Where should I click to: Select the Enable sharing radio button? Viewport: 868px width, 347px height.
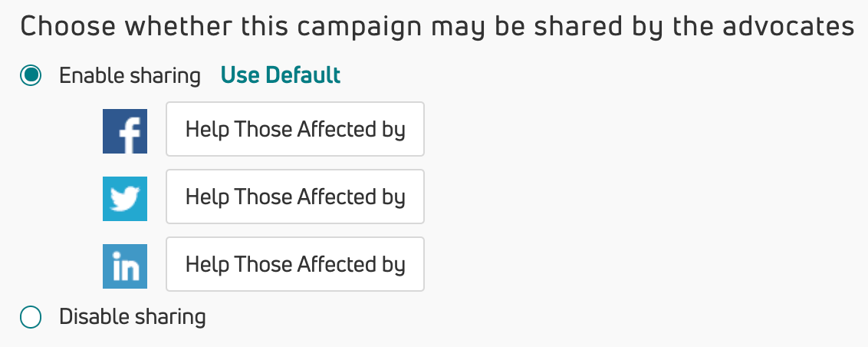pyautogui.click(x=31, y=75)
